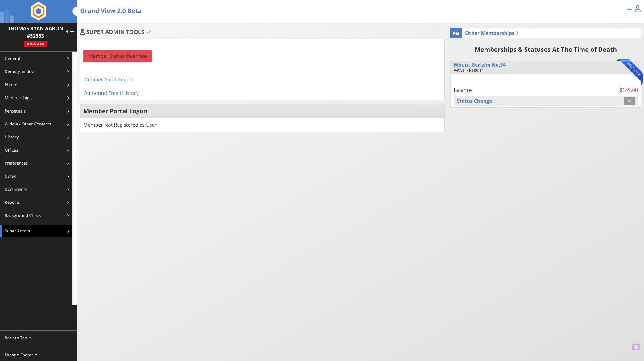
Task: Open the Member Audit Report link
Action: coord(108,80)
